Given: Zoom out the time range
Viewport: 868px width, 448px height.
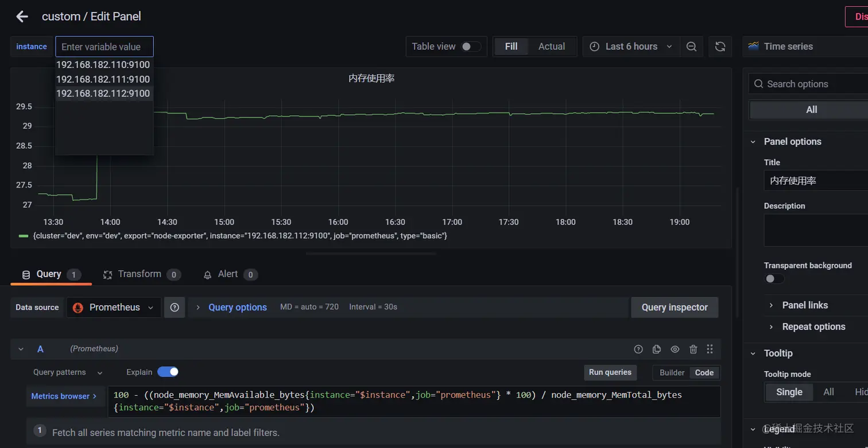Looking at the screenshot, I should (691, 46).
